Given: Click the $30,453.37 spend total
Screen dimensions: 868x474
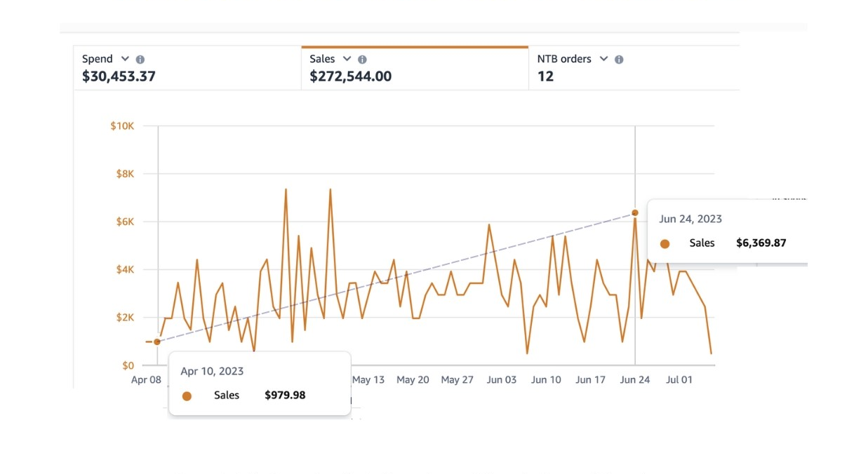Looking at the screenshot, I should pyautogui.click(x=119, y=76).
